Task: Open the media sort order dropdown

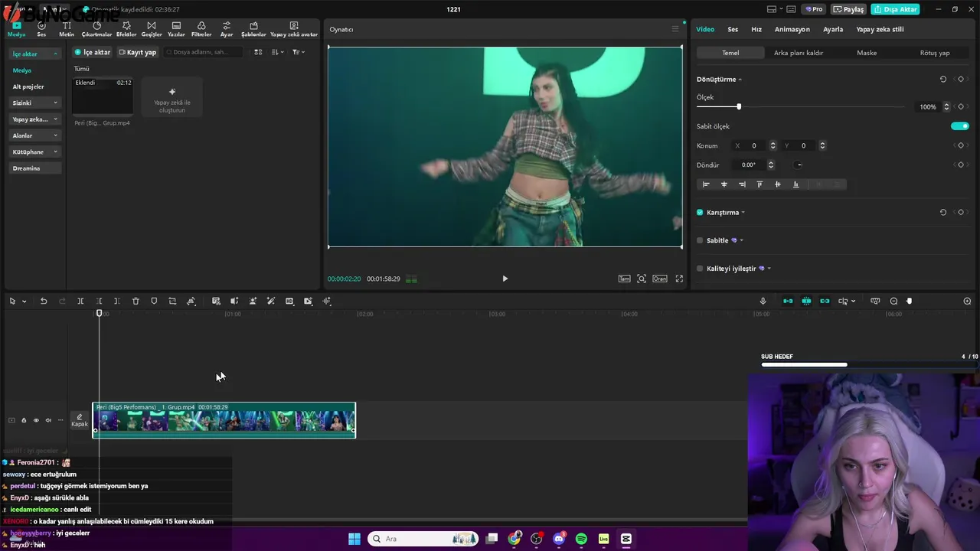Action: click(277, 52)
